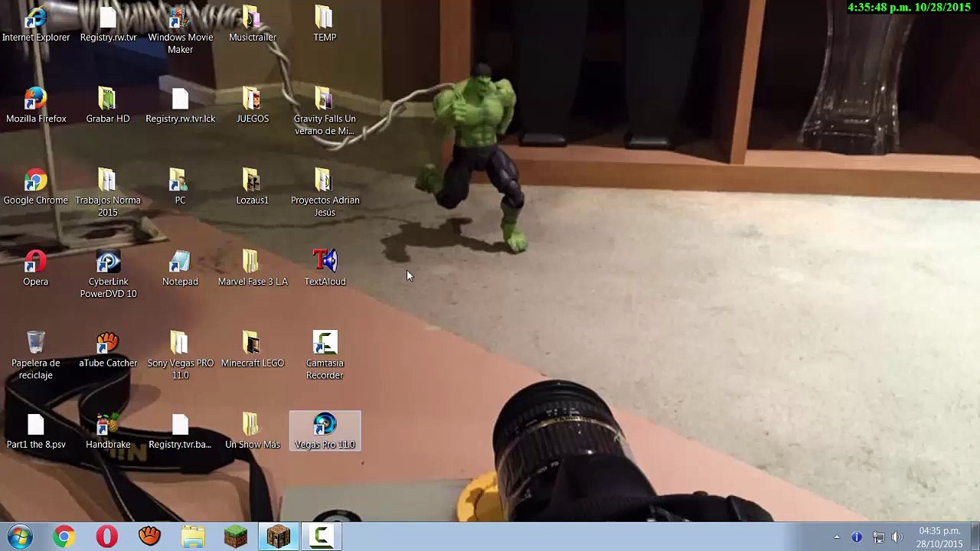Select the Papelera de reciclaje icon

coord(35,355)
